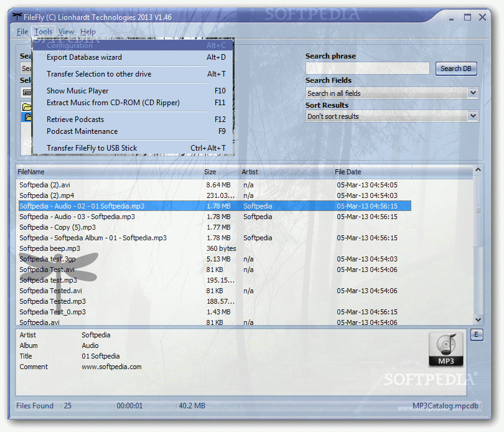Sort by FileName column header
The image size is (504, 432).
coord(110,172)
